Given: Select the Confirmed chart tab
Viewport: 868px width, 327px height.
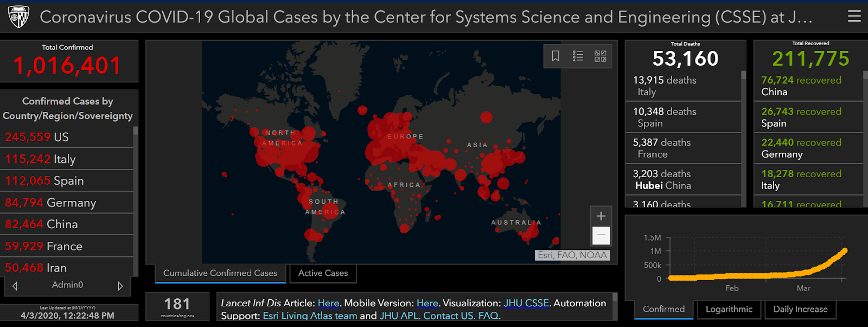Looking at the screenshot, I should click(x=663, y=309).
